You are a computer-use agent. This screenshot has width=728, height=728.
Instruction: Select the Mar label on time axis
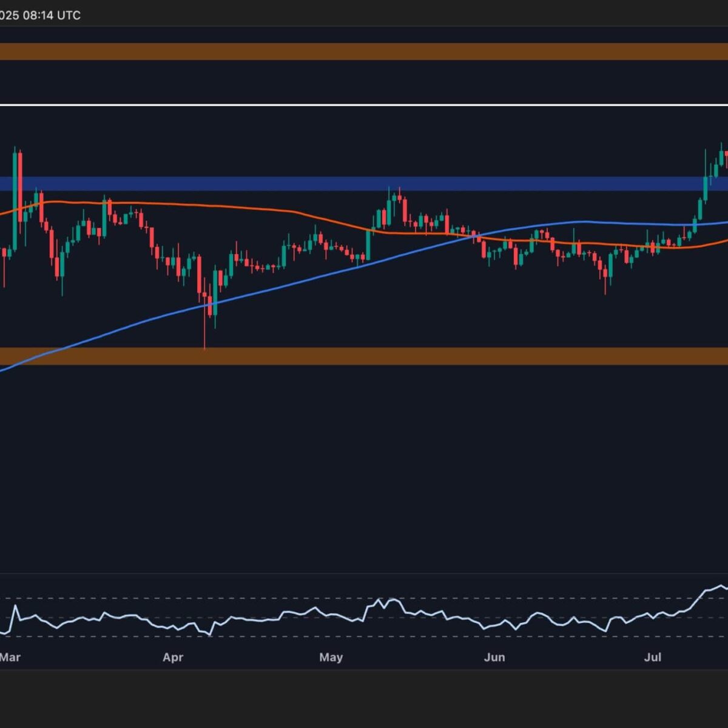pyautogui.click(x=10, y=657)
